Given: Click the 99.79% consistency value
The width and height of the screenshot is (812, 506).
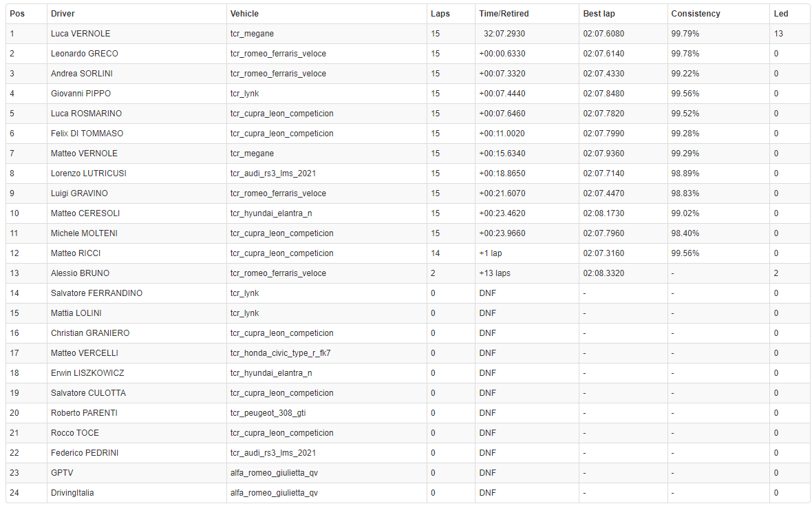Looking at the screenshot, I should click(685, 34).
